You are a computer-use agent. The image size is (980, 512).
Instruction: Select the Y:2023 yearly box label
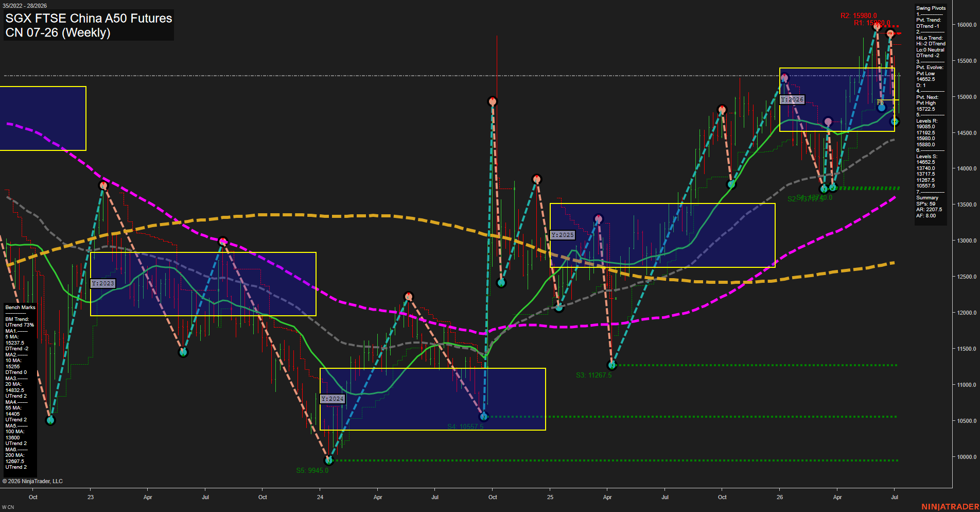[103, 283]
